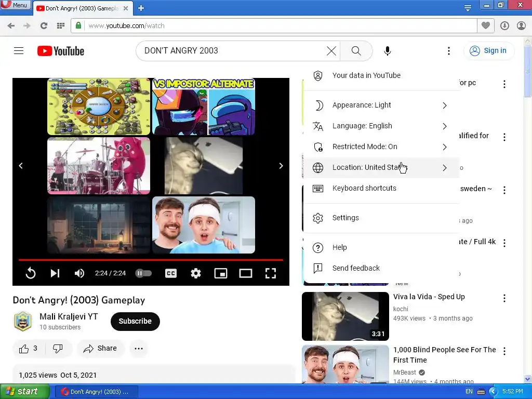Subscribe to Mali Kraljevi YT
This screenshot has width=532, height=399.
[135, 321]
